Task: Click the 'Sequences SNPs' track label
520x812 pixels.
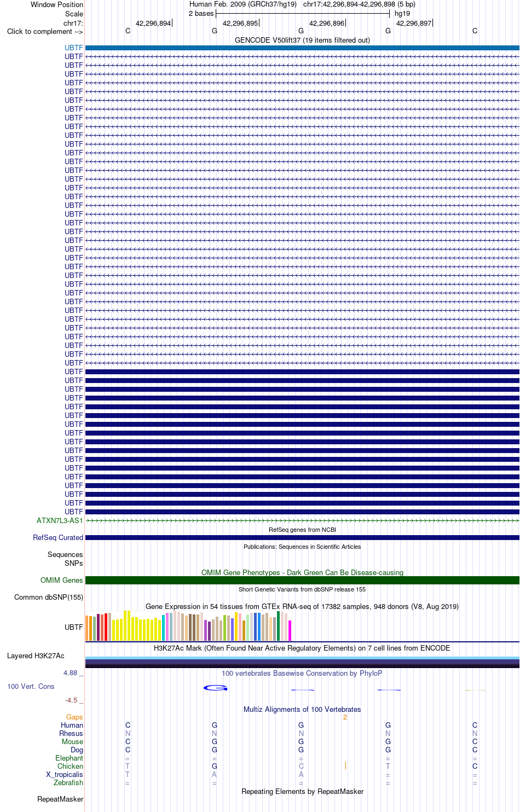Action: click(65, 559)
